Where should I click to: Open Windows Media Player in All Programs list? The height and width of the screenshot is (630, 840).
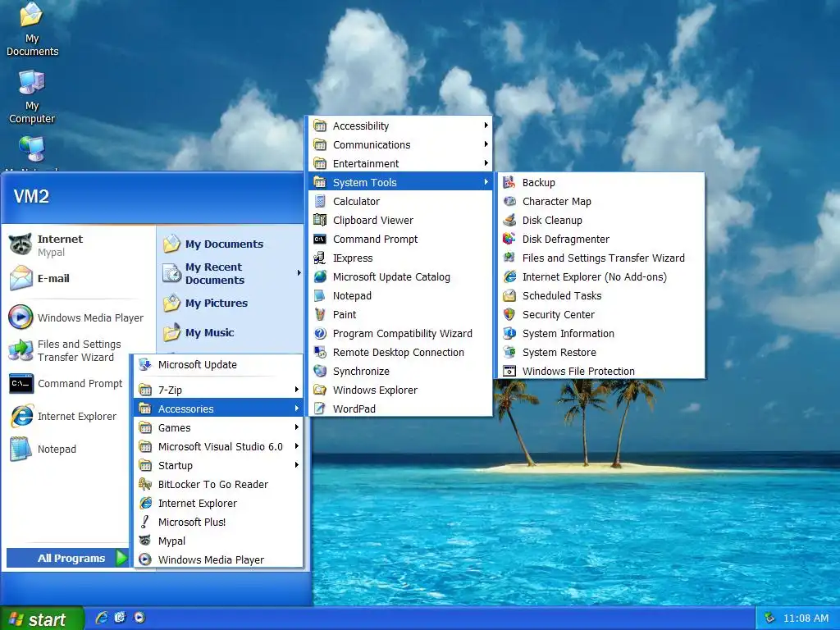tap(218, 559)
